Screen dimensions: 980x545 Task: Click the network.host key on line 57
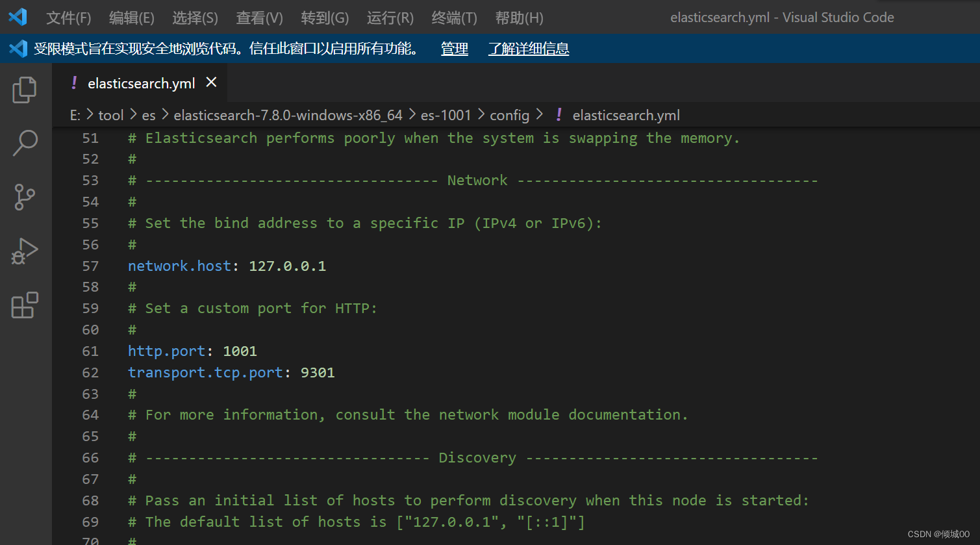click(x=179, y=266)
